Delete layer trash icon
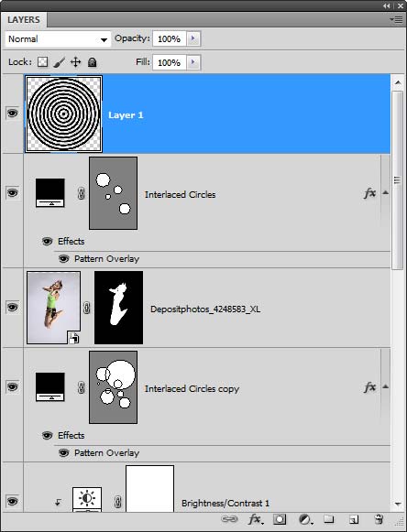Screen dimensions: 407x532 click(x=379, y=519)
